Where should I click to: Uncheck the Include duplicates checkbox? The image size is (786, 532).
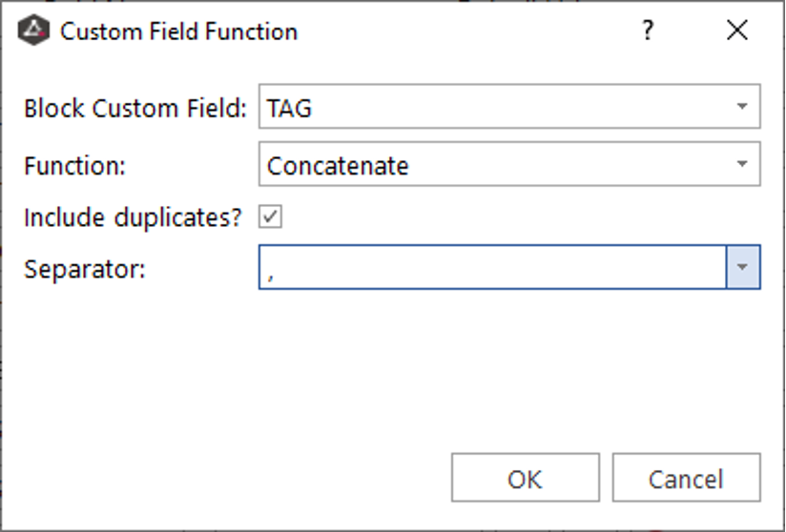tap(271, 217)
